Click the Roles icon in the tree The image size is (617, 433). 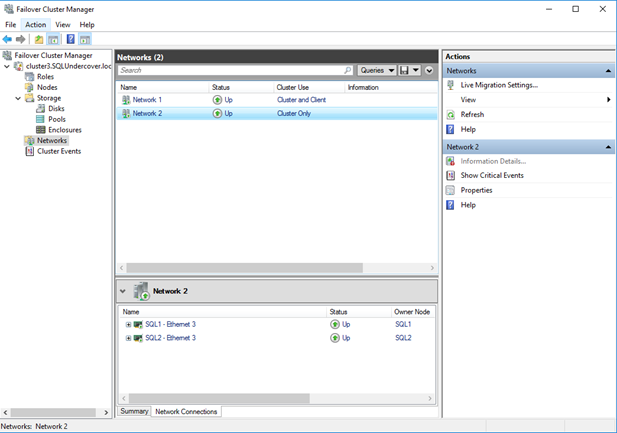pyautogui.click(x=30, y=76)
